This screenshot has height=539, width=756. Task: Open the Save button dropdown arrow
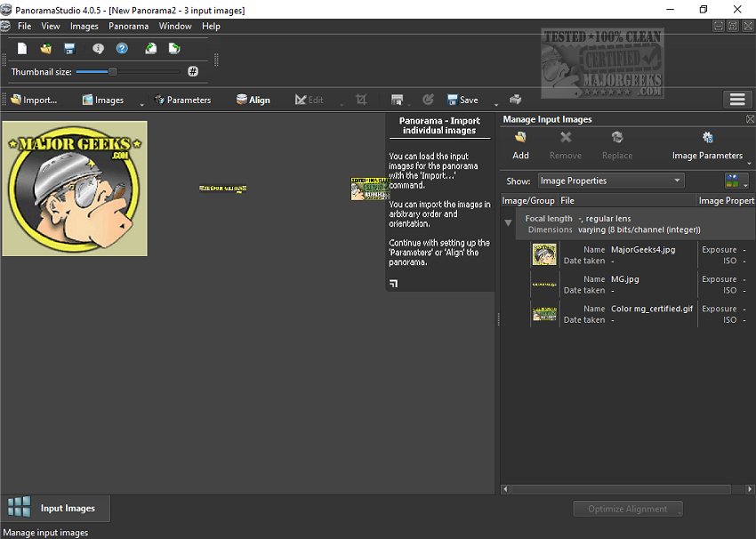click(496, 103)
